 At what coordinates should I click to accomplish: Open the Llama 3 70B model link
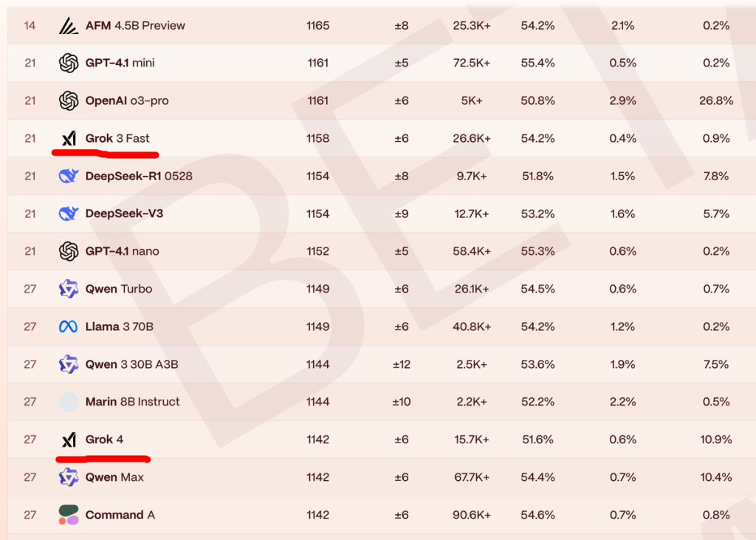pos(119,327)
